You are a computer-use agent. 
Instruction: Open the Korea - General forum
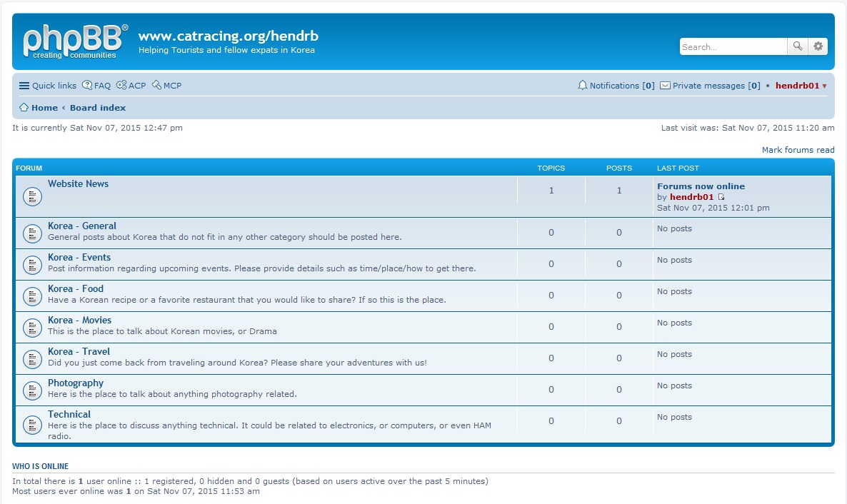(x=82, y=226)
